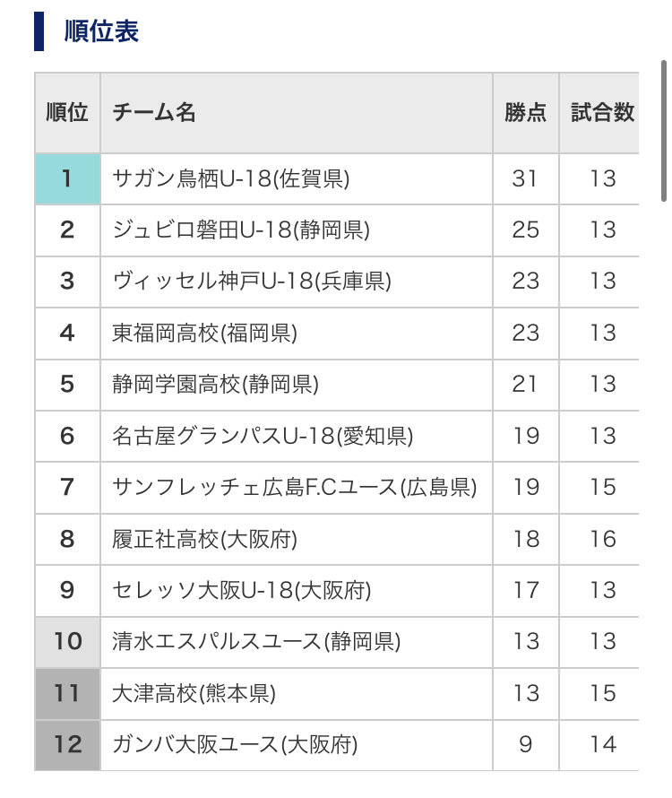The width and height of the screenshot is (672, 798).
Task: Click rank 1 highlighted cell
Action: tap(67, 178)
